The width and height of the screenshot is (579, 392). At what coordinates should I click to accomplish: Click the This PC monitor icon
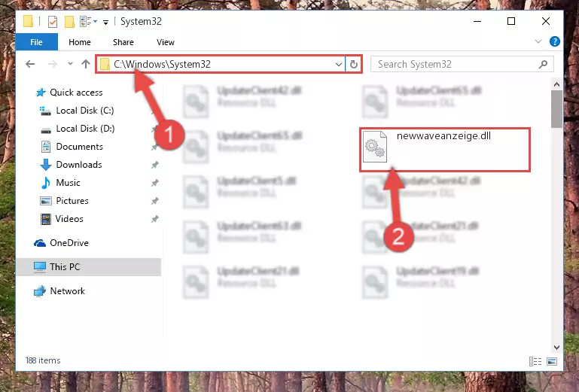pyautogui.click(x=39, y=267)
